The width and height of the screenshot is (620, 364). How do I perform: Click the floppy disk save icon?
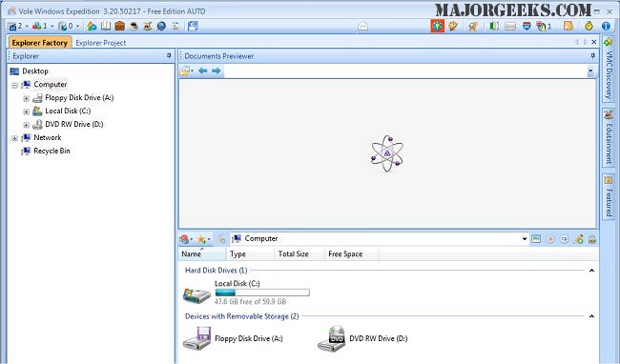(193, 26)
